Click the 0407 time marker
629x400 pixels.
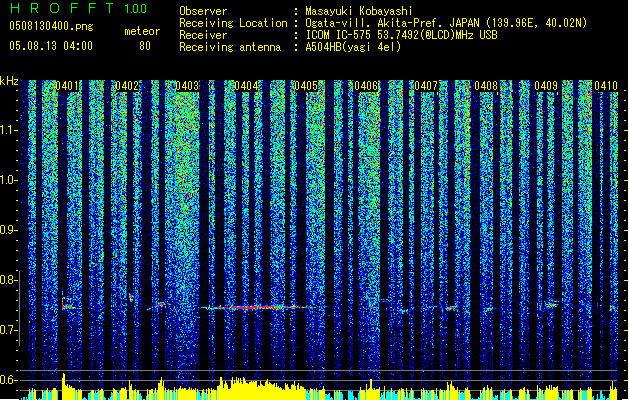click(x=426, y=86)
